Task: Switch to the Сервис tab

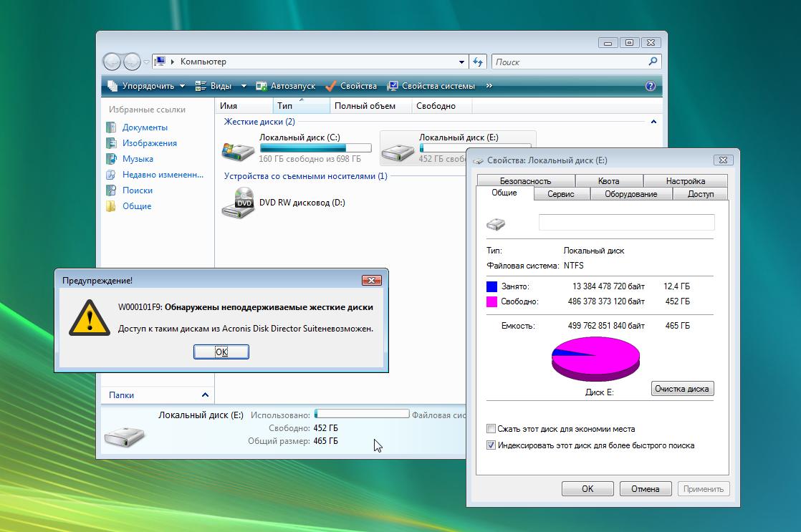Action: pyautogui.click(x=561, y=194)
